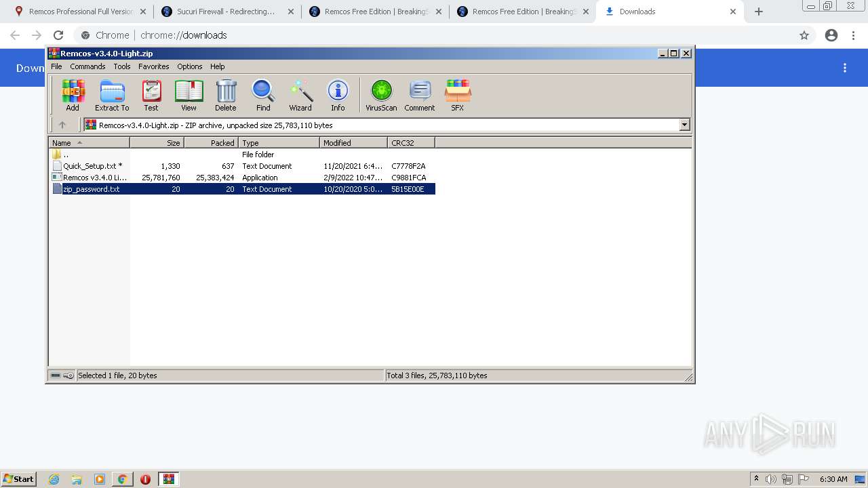Viewport: 868px width, 488px height.
Task: Expand the archive path dropdown
Action: coord(684,125)
